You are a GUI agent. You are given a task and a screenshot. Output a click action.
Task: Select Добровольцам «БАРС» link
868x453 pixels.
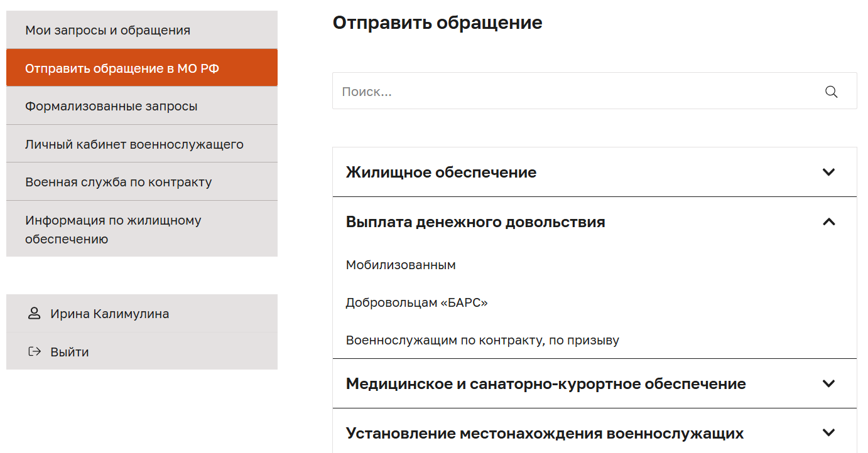pyautogui.click(x=416, y=302)
